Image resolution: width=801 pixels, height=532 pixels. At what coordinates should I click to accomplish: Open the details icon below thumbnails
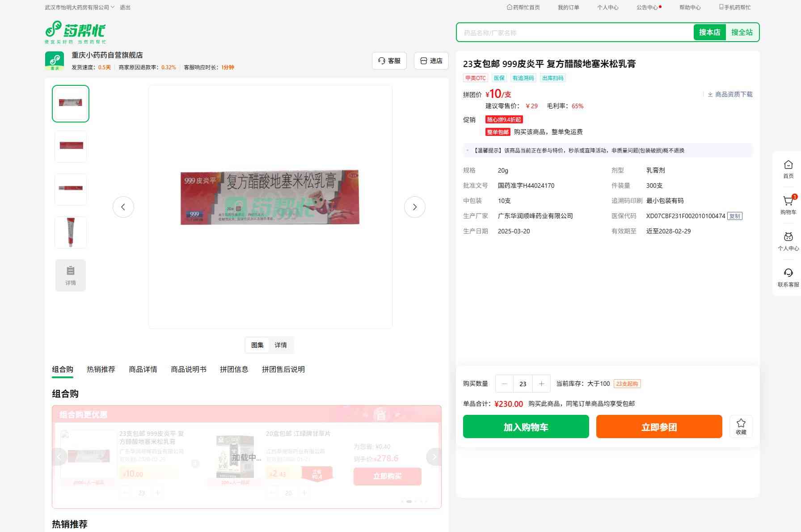pyautogui.click(x=71, y=275)
